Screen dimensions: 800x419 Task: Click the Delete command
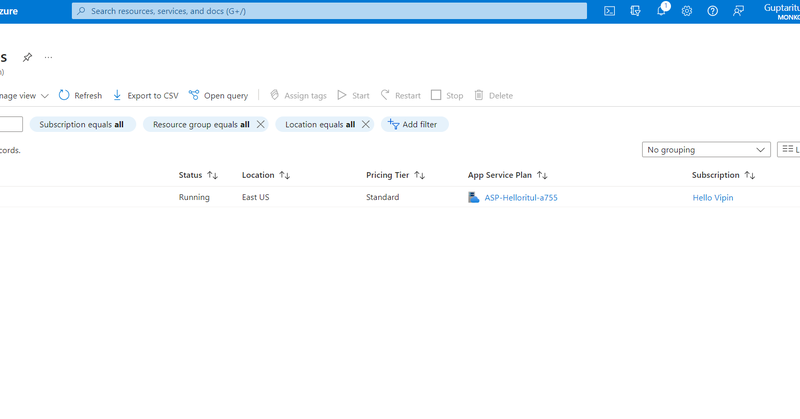pyautogui.click(x=493, y=95)
